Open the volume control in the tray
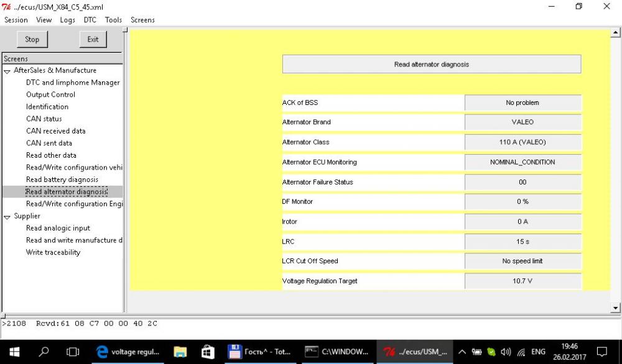 tap(506, 352)
